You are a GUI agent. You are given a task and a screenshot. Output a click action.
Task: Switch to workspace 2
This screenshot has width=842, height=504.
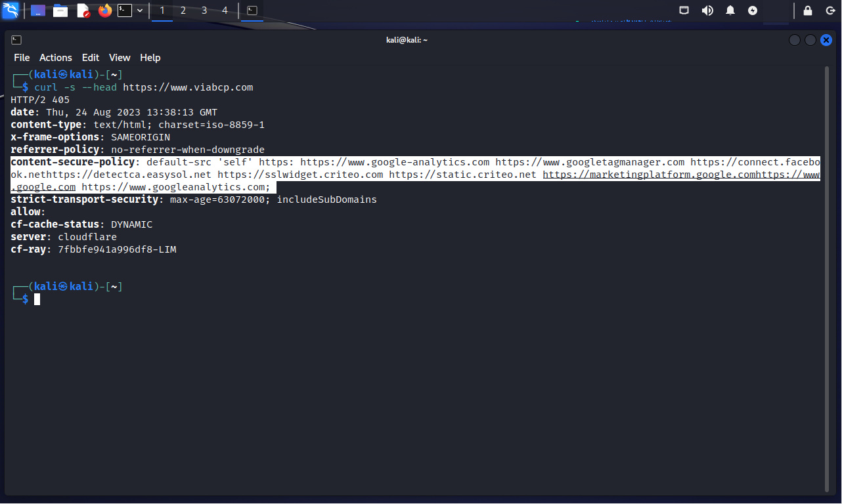click(183, 10)
